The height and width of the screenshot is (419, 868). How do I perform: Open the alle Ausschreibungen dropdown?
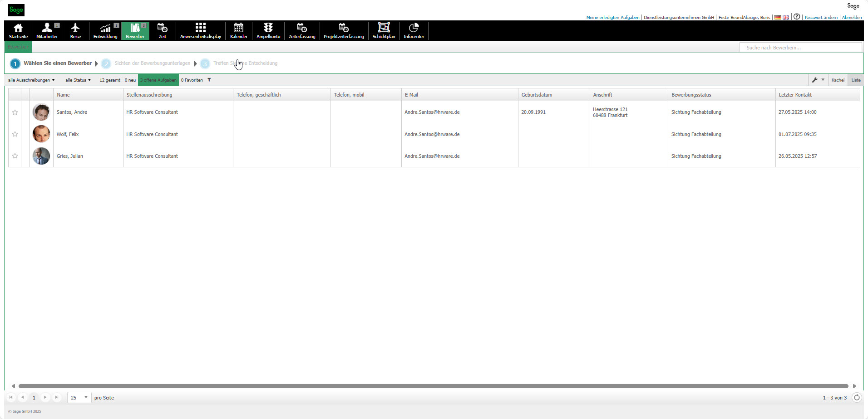click(31, 80)
